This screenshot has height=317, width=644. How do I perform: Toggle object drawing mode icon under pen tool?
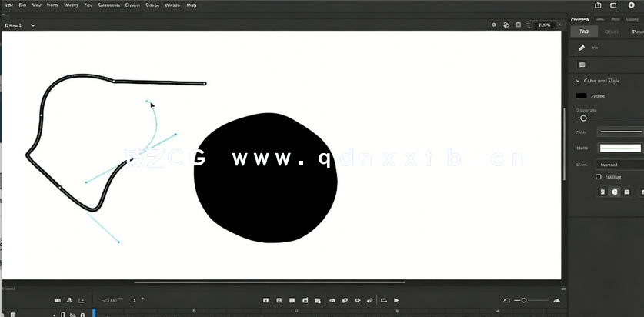point(582,65)
